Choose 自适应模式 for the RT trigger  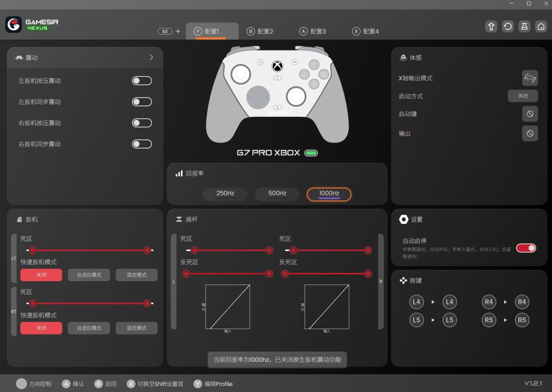coord(89,328)
